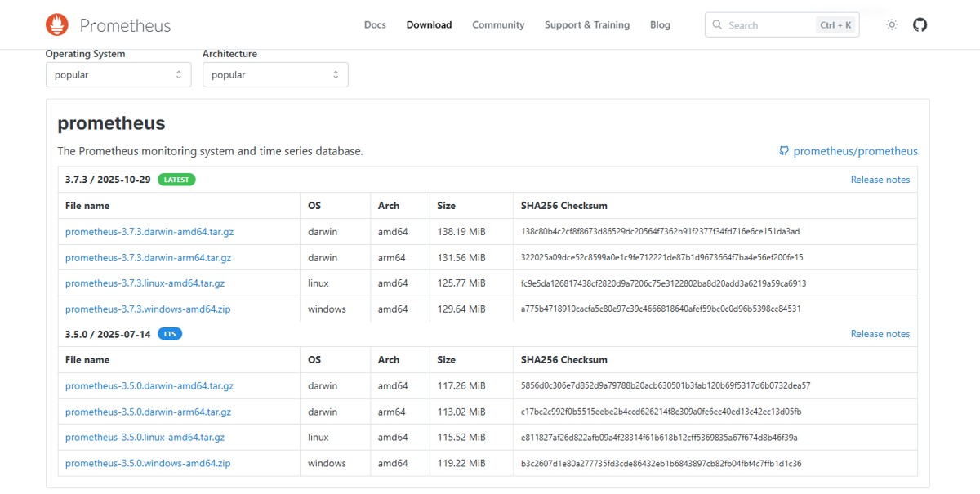Select version text 3.7.3 / 2025-10-29

point(108,180)
